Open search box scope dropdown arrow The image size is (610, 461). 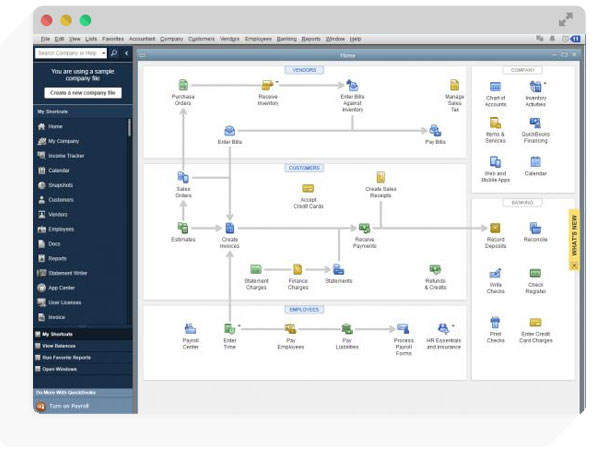coord(103,53)
